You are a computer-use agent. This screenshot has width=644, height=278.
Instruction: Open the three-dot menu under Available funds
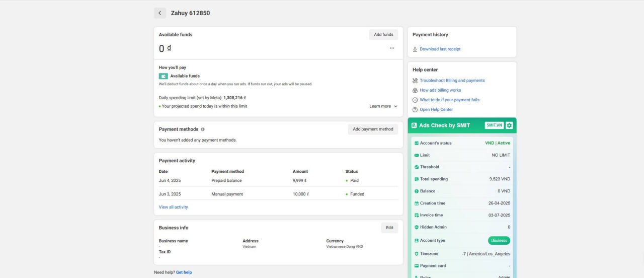[x=392, y=48]
